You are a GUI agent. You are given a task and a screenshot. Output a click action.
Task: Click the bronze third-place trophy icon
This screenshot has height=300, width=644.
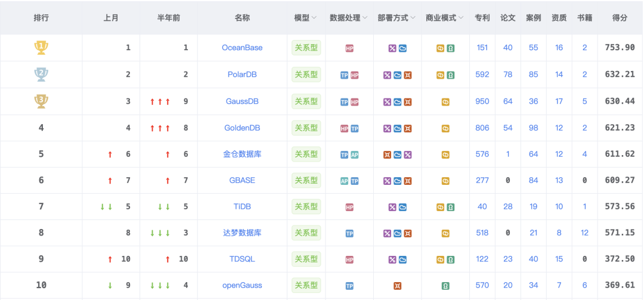pyautogui.click(x=41, y=101)
